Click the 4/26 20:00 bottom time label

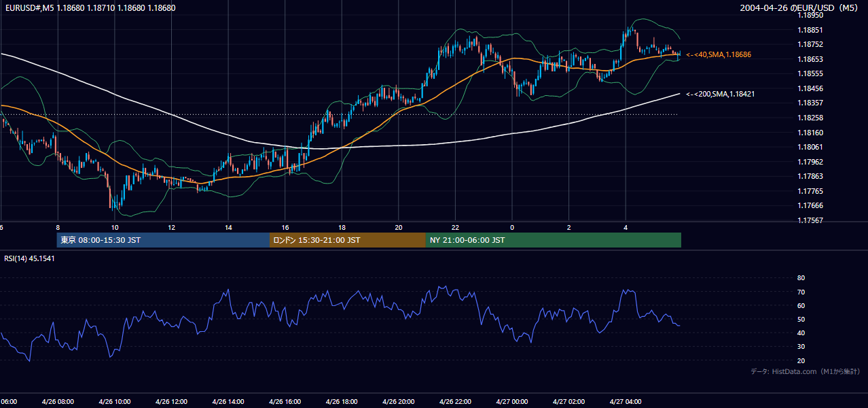[x=399, y=401]
